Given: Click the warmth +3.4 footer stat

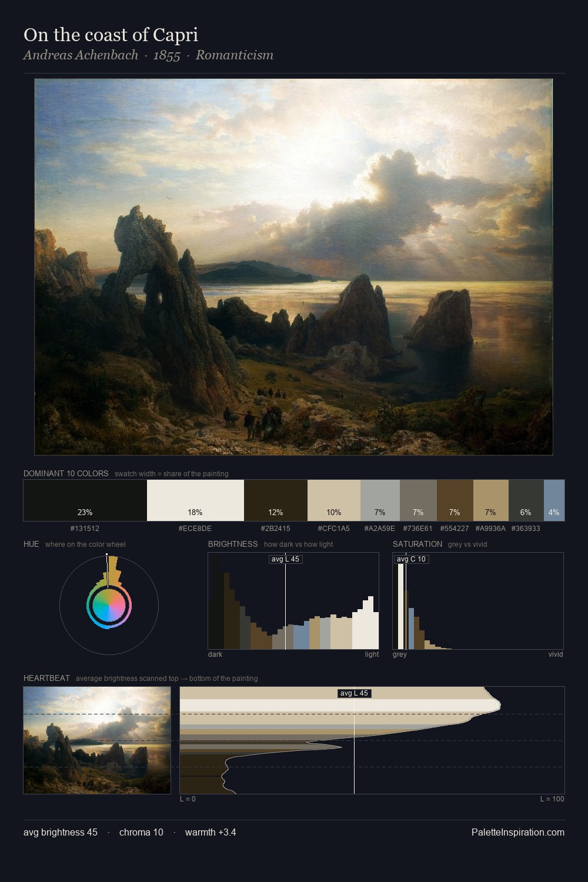Looking at the screenshot, I should click(211, 832).
